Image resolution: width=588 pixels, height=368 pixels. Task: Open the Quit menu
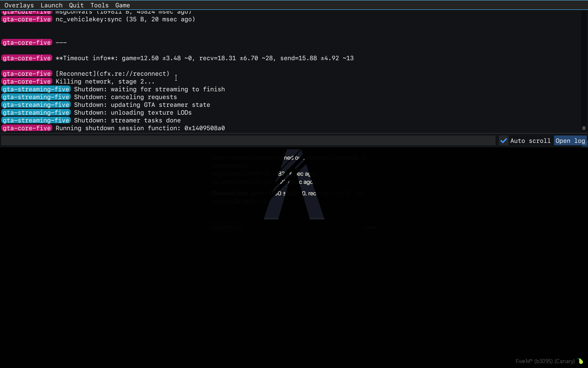click(x=76, y=5)
